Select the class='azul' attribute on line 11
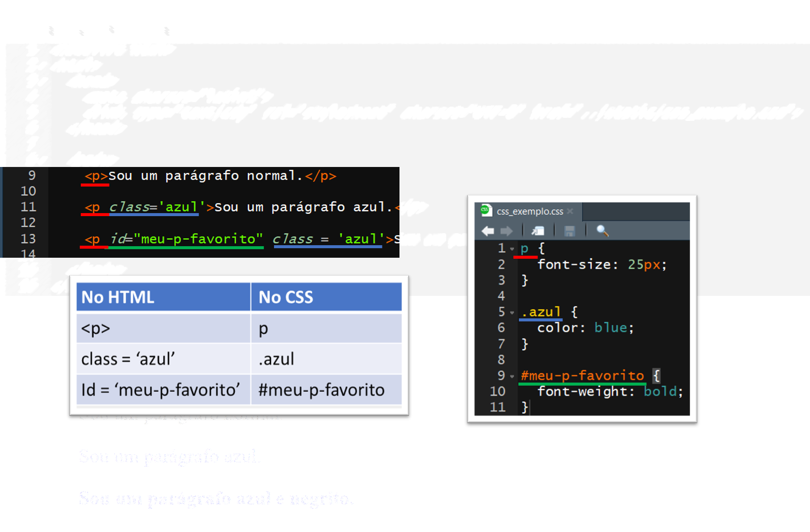Viewport: 810px width, 532px height. pos(153,207)
